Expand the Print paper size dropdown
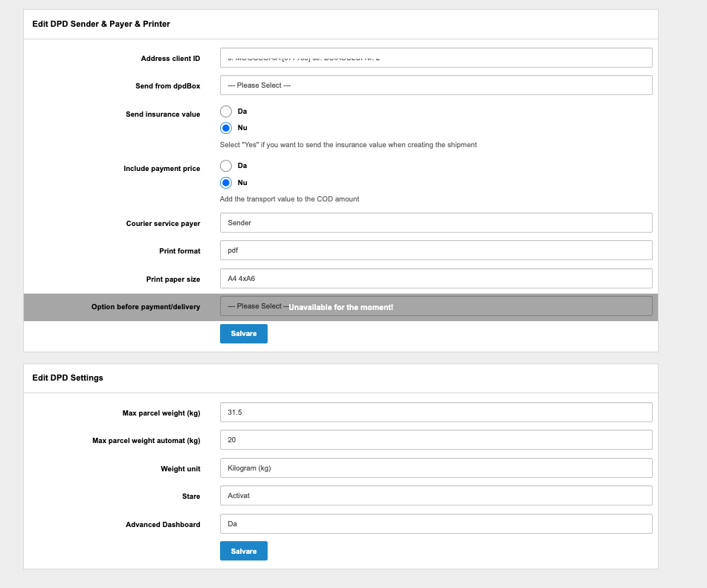707x588 pixels. coord(436,278)
